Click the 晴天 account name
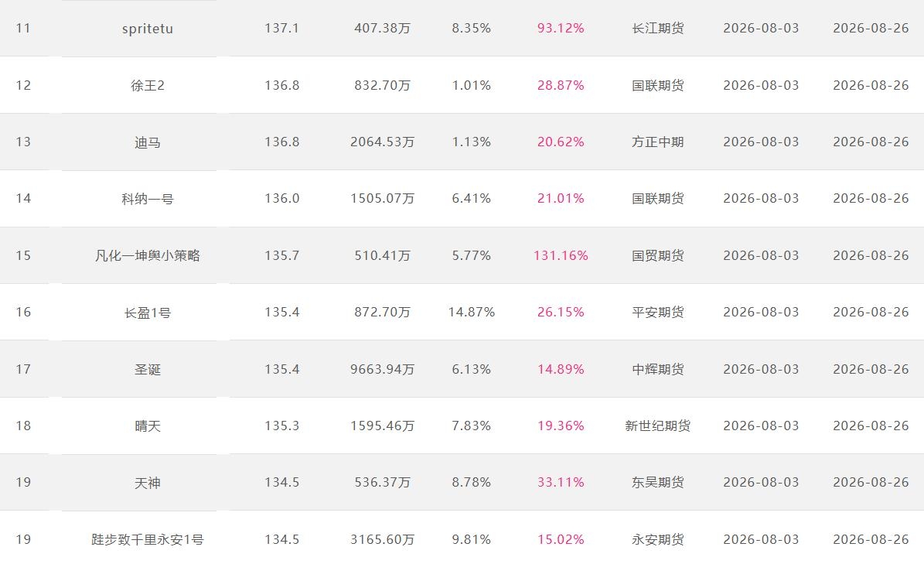The image size is (924, 564). pyautogui.click(x=148, y=426)
